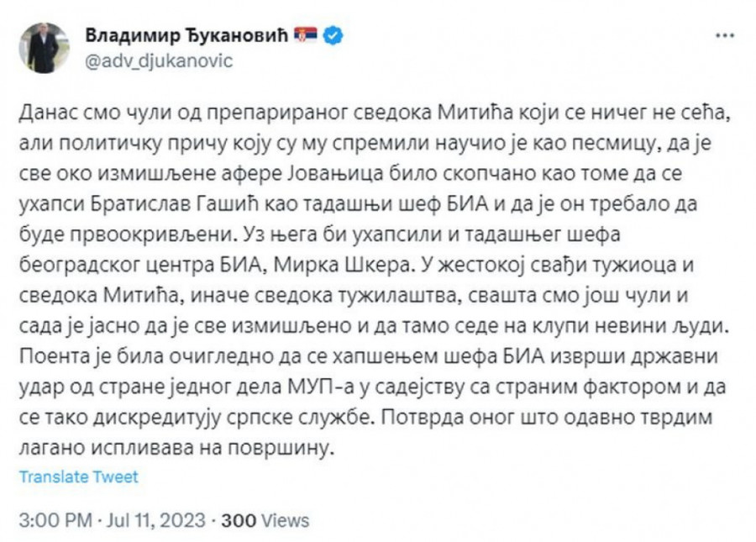Click Vladimir Đukanović's profile avatar photo
Image resolution: width=756 pixels, height=542 pixels.
tap(48, 48)
